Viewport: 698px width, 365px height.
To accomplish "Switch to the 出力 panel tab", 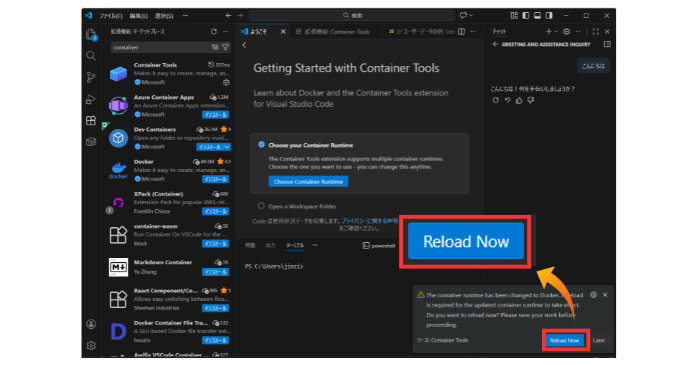I will [270, 246].
